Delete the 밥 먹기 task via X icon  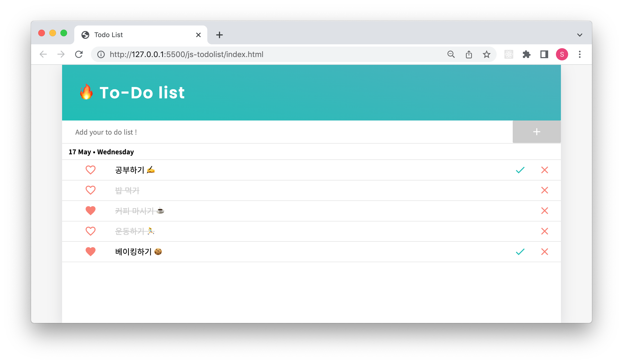[x=544, y=190]
